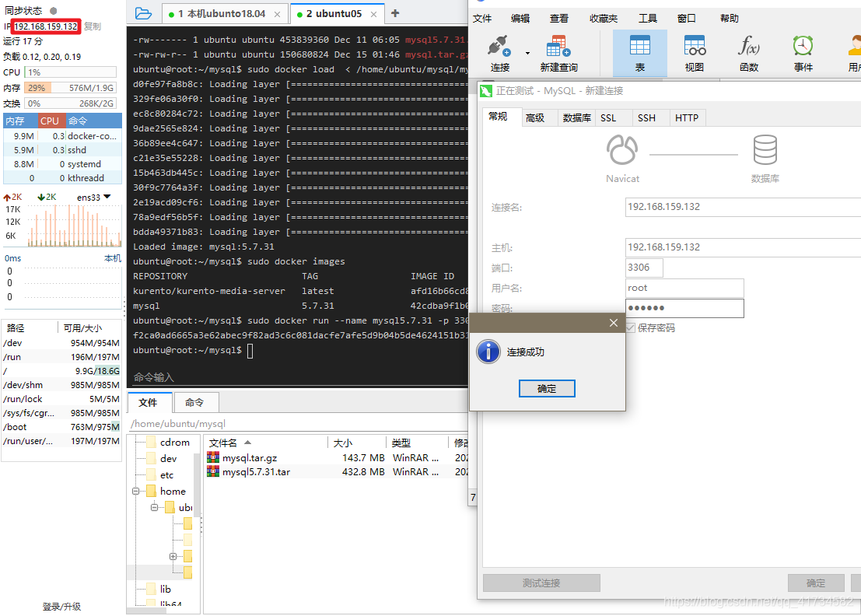Viewport: 861px width, 616px height.
Task: Click the 连接名 input field
Action: [x=743, y=207]
